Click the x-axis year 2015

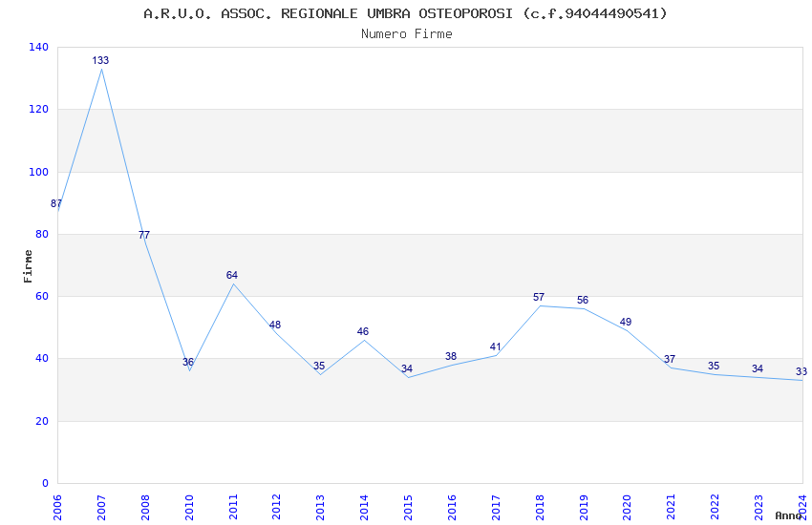(408, 507)
